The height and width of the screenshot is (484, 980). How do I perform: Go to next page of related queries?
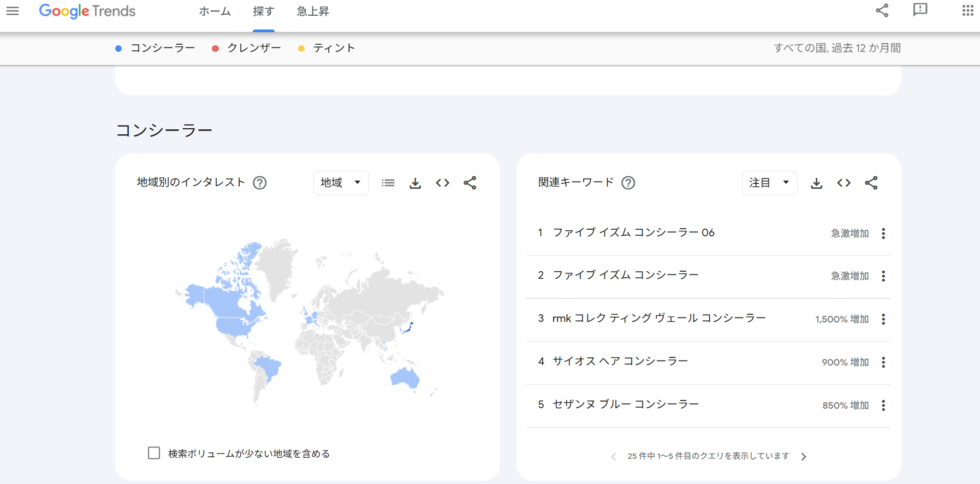804,456
